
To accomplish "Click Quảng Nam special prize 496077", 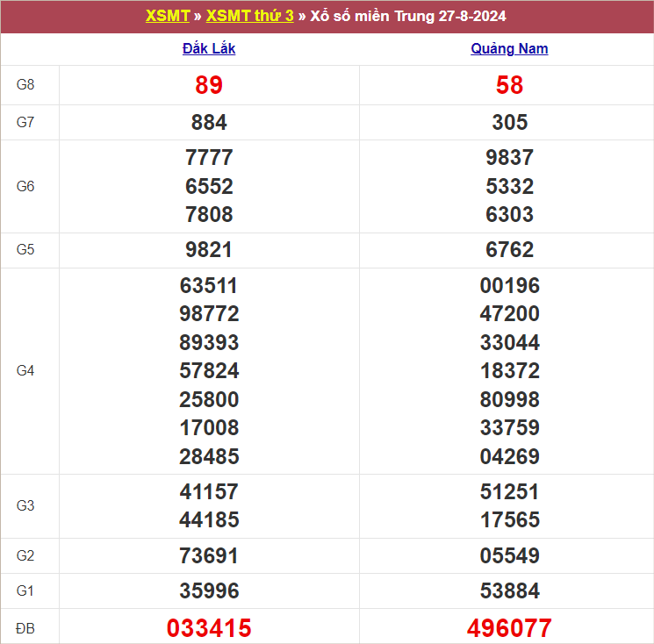I will 509,628.
